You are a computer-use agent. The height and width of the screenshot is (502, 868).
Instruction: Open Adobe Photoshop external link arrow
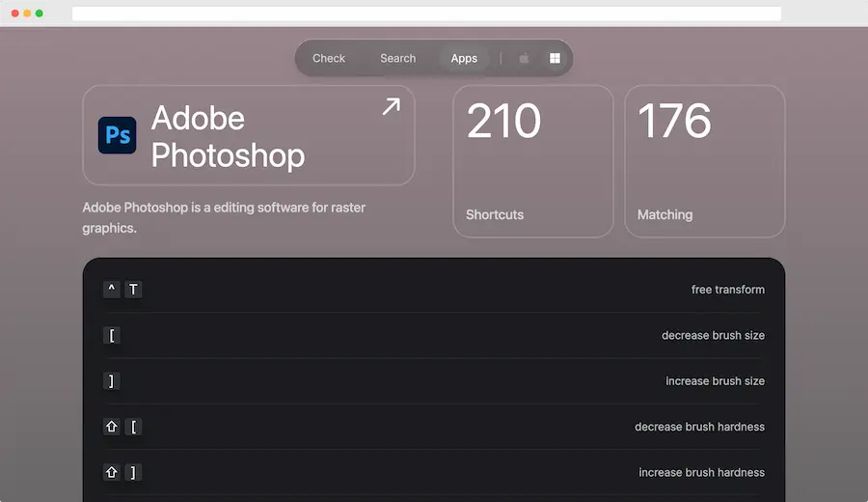click(x=392, y=106)
